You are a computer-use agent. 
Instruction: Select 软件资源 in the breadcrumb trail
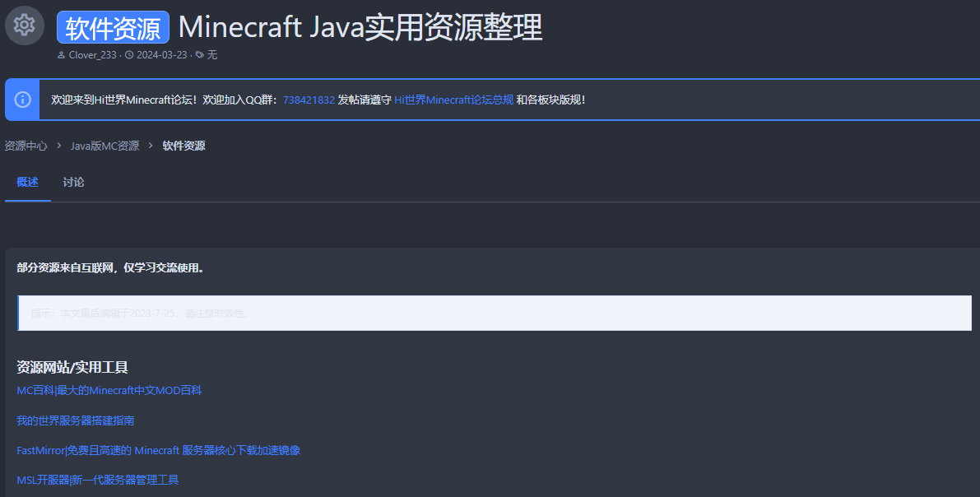[x=183, y=146]
